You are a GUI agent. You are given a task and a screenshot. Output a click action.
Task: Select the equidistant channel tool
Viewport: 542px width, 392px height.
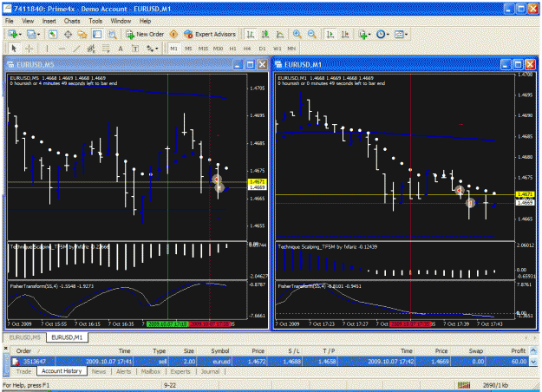(91, 49)
